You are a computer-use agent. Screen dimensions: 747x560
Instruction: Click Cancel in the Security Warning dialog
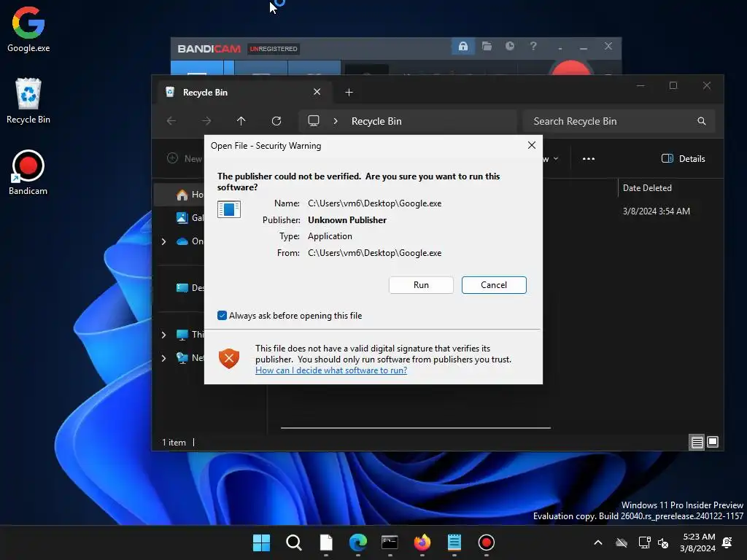point(494,285)
